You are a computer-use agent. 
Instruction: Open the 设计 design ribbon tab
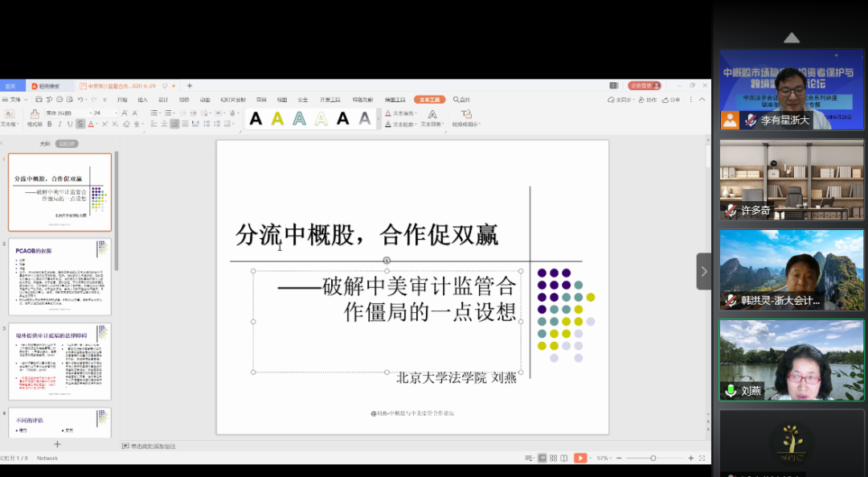[x=163, y=100]
